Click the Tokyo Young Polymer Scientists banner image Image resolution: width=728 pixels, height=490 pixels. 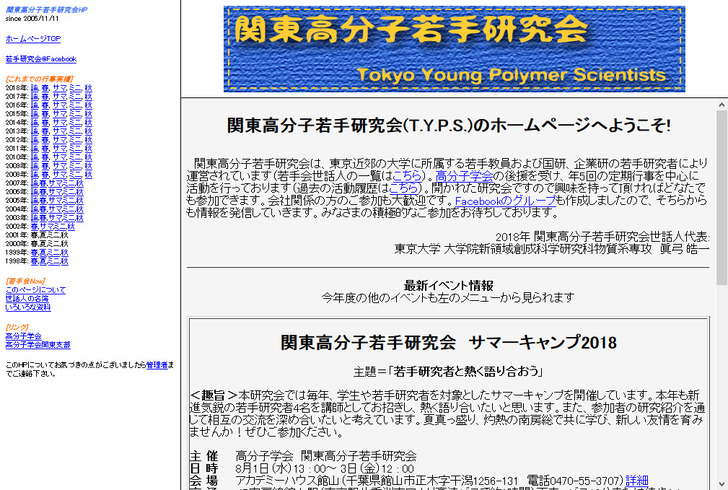(454, 49)
